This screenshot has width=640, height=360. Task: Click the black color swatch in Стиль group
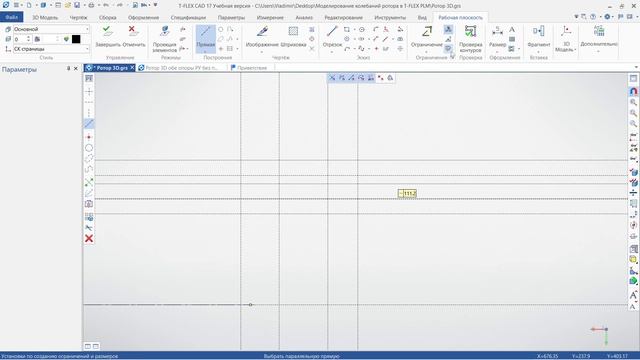[76, 39]
